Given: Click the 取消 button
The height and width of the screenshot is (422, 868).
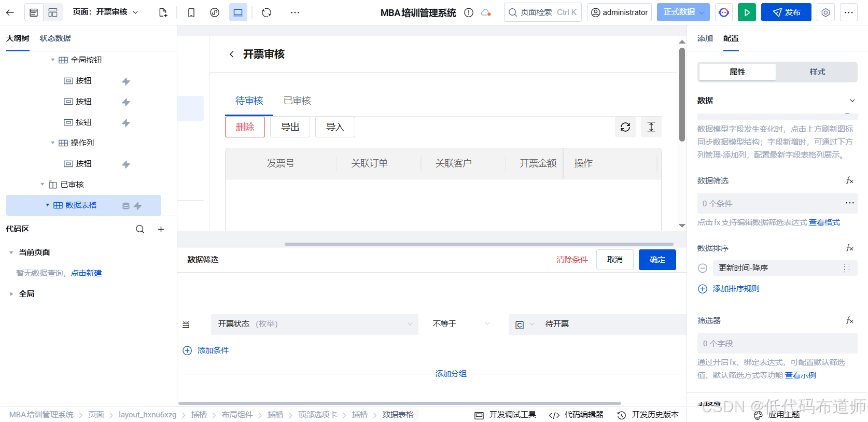Looking at the screenshot, I should click(x=615, y=260).
